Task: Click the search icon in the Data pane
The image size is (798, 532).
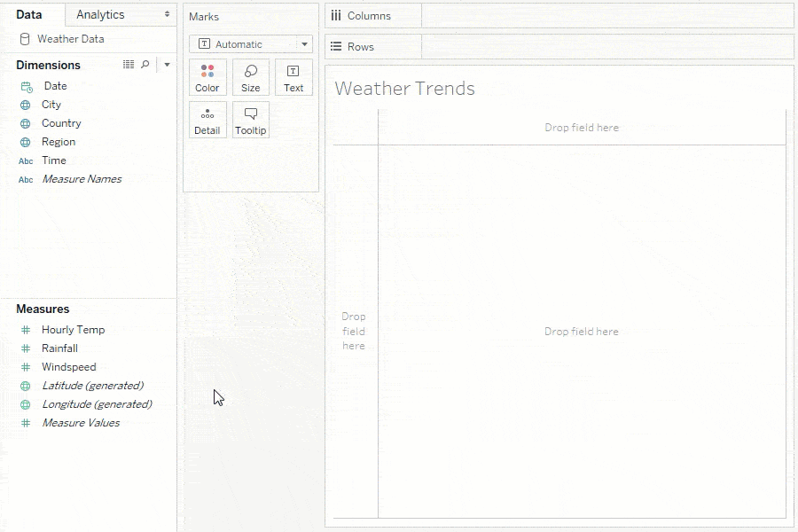Action: 145,64
